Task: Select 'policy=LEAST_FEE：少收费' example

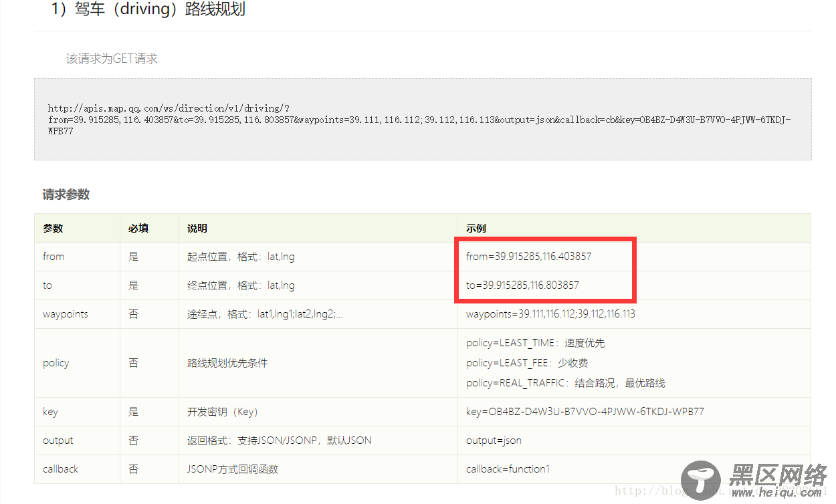Action: [x=527, y=363]
